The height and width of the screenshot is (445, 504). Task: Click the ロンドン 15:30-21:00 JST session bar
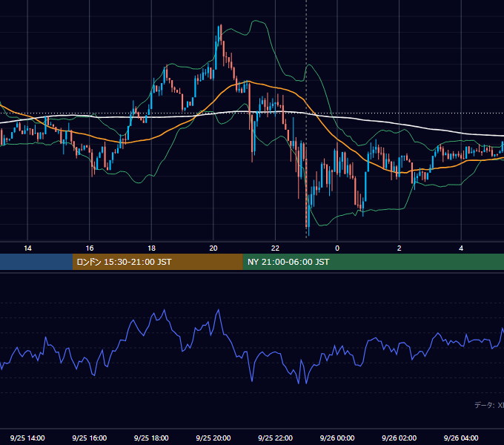pyautogui.click(x=157, y=262)
